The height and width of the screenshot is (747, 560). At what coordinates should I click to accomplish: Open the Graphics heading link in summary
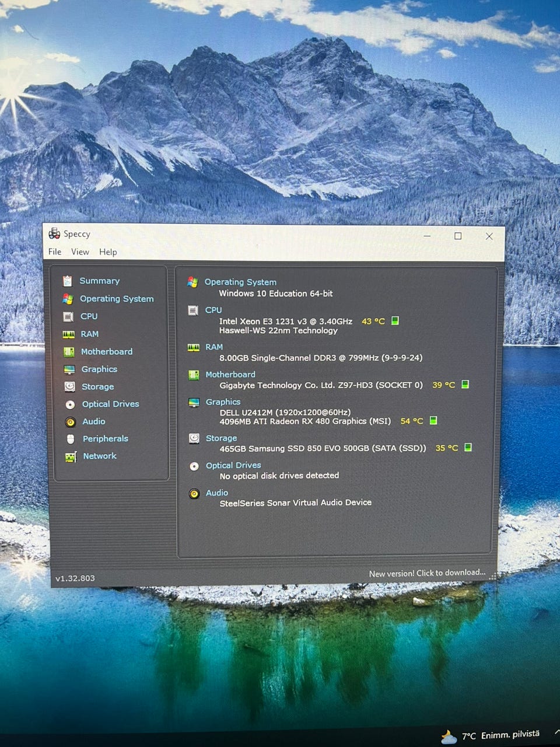point(223,402)
